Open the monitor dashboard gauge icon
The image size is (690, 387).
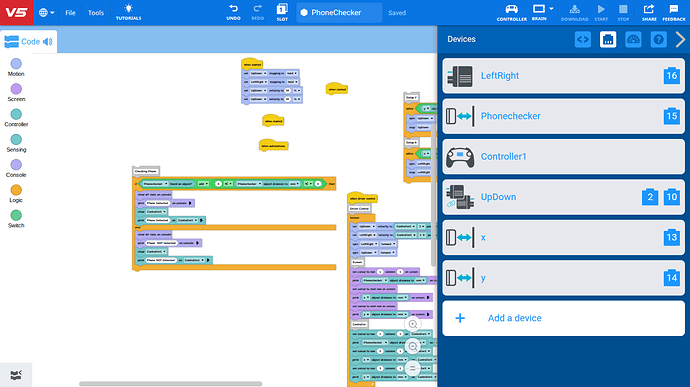633,40
